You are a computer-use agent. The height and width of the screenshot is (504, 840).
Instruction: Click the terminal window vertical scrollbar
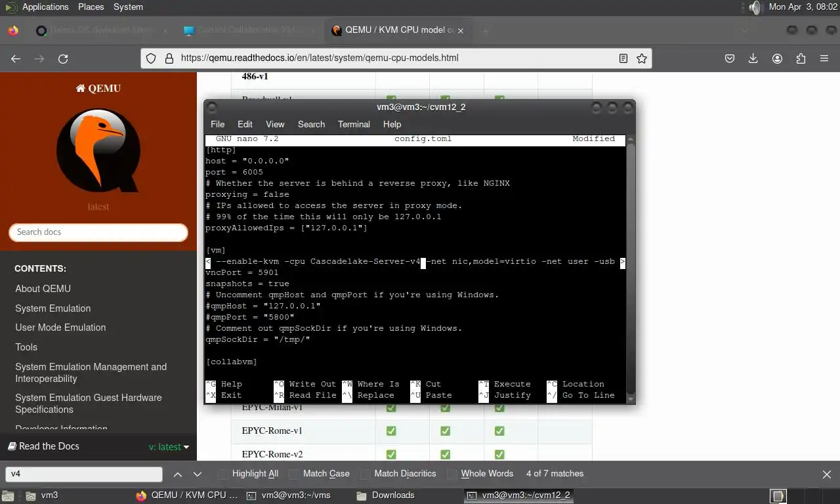[x=631, y=269]
